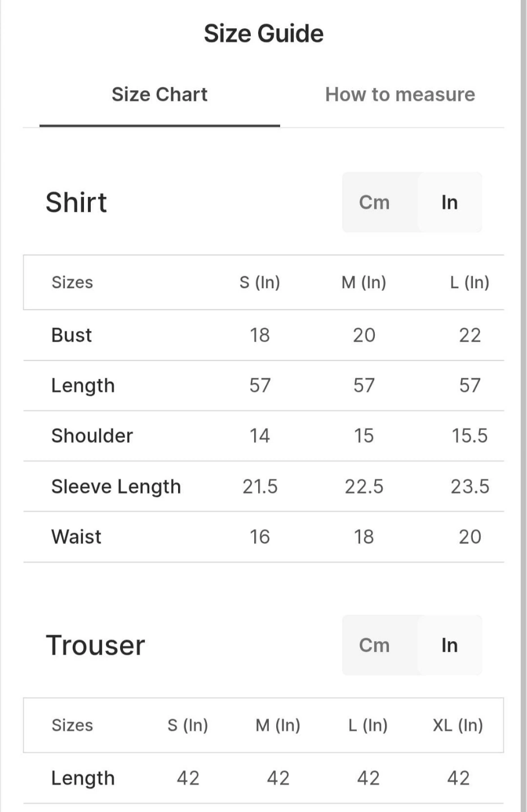The image size is (527, 812).
Task: Switch to the Size Chart tab
Action: point(160,94)
